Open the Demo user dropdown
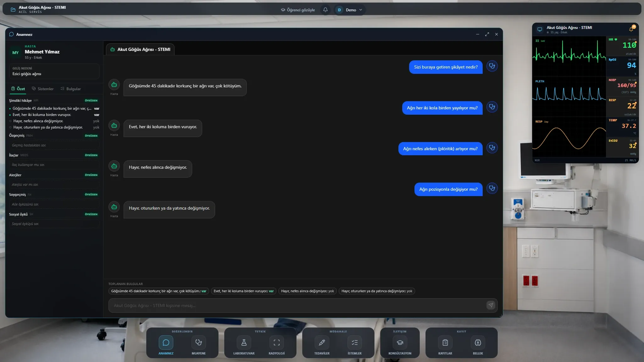The height and width of the screenshot is (362, 644). click(x=350, y=10)
